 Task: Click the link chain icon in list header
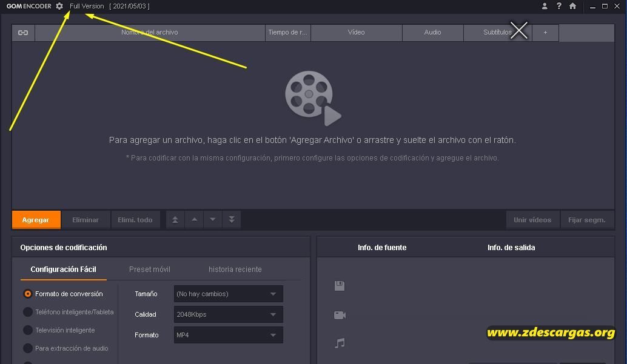[x=23, y=32]
